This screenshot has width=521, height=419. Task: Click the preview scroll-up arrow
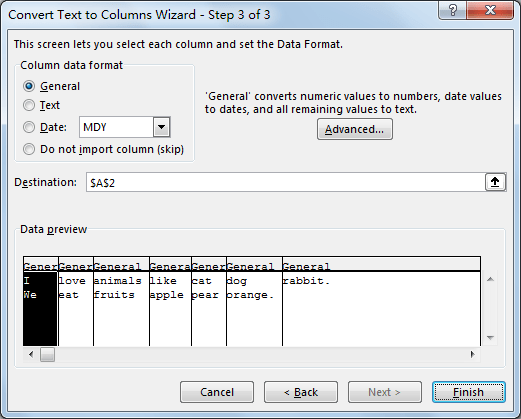pos(490,279)
